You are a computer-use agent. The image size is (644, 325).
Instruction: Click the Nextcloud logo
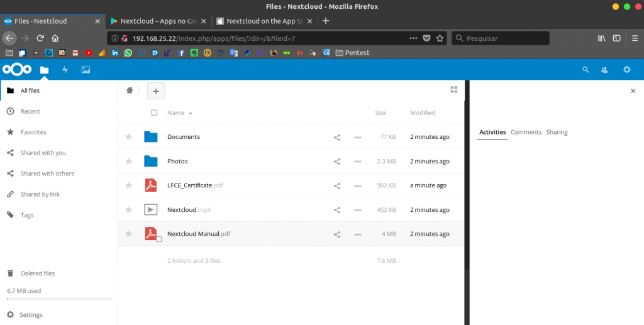point(17,70)
